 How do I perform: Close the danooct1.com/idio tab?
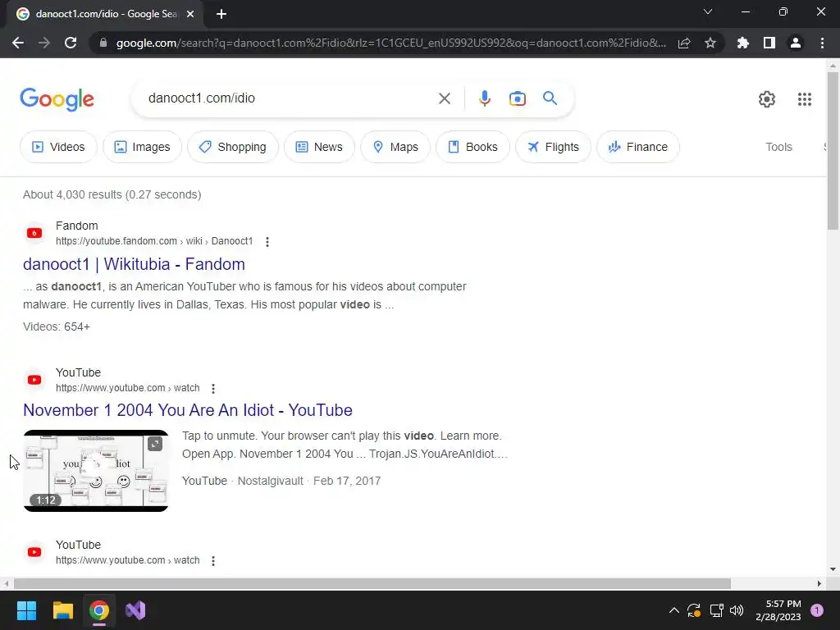pyautogui.click(x=190, y=14)
